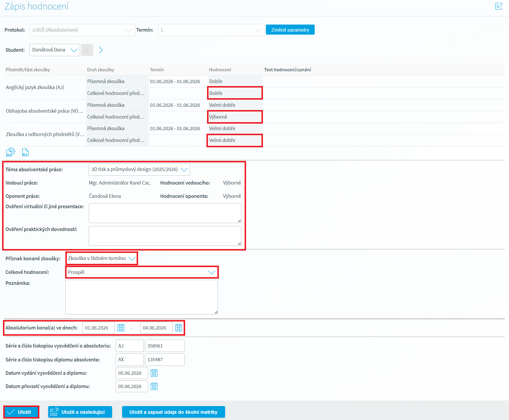The width and height of the screenshot is (509, 420).
Task: Open Téma absolventské práce dropdown
Action: (139, 169)
